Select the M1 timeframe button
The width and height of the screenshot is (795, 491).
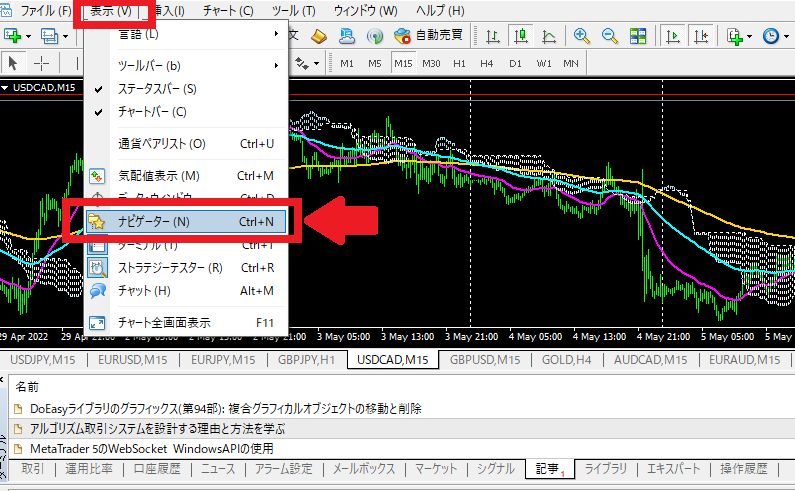click(x=347, y=63)
